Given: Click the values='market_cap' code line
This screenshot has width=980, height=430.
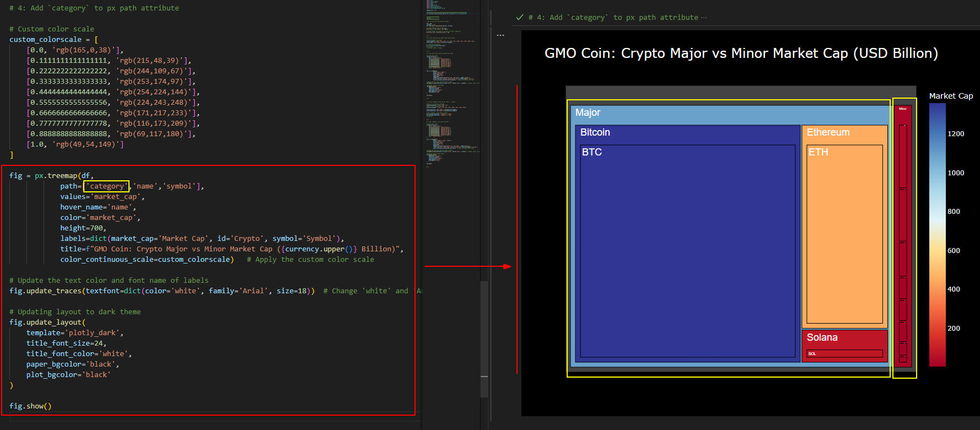Looking at the screenshot, I should pyautogui.click(x=103, y=197).
